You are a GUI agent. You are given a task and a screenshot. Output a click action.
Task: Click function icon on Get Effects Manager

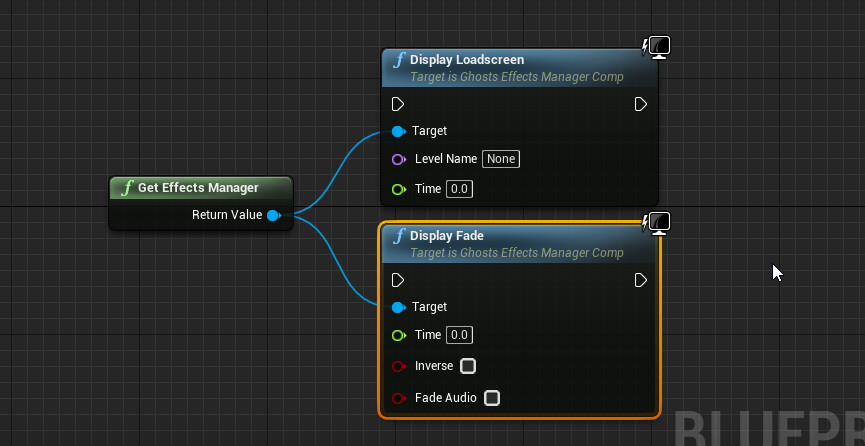click(x=128, y=188)
